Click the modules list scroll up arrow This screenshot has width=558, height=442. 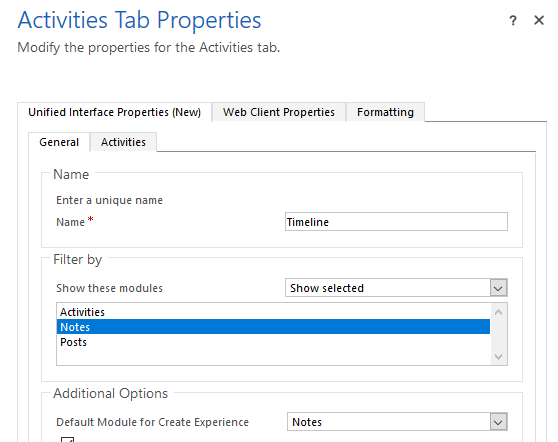click(x=499, y=312)
